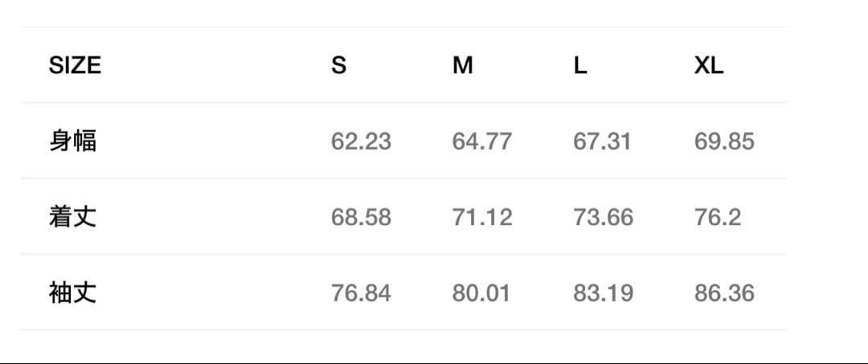Click the 64.77 value under M
The width and height of the screenshot is (868, 364).
[x=481, y=141]
